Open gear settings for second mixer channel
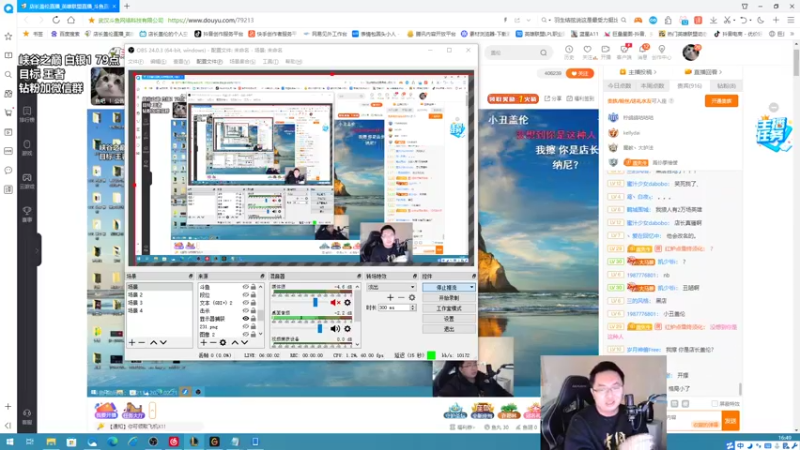Viewport: 800px width, 450px height. click(347, 329)
